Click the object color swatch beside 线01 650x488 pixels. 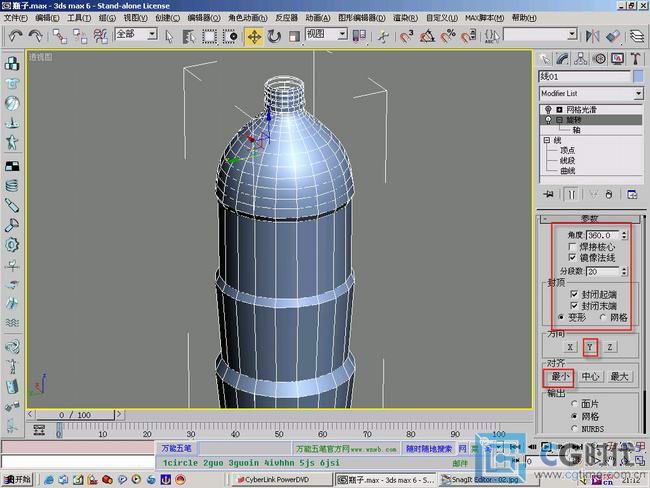638,76
